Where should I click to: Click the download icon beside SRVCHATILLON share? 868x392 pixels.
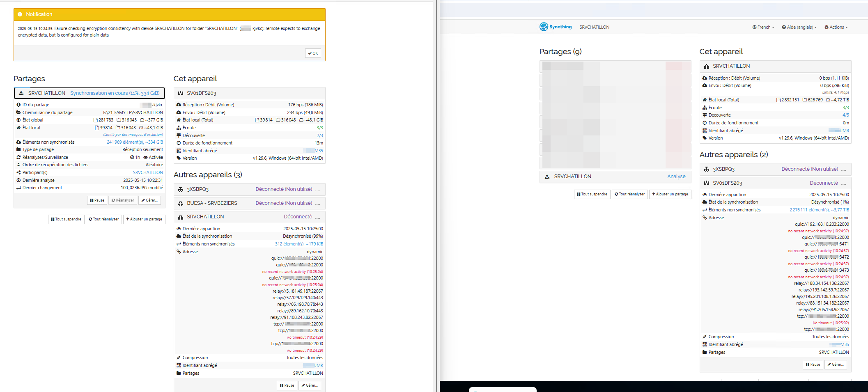click(x=21, y=93)
